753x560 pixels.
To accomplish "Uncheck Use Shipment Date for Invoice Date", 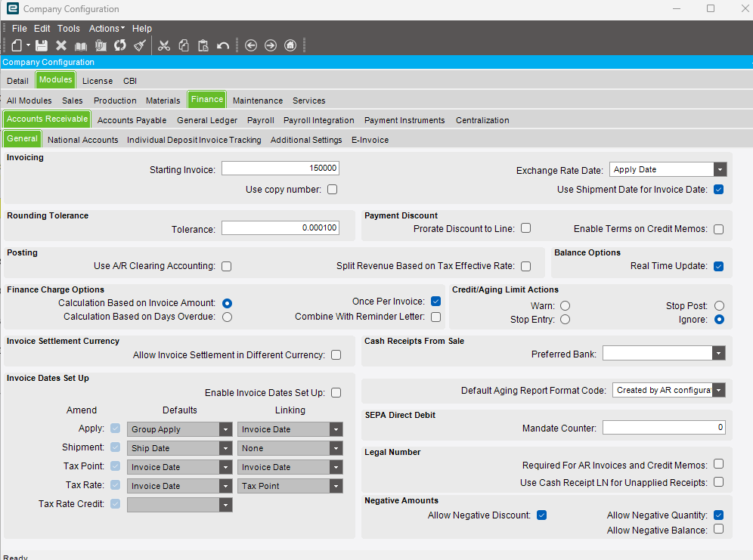I will pos(718,190).
